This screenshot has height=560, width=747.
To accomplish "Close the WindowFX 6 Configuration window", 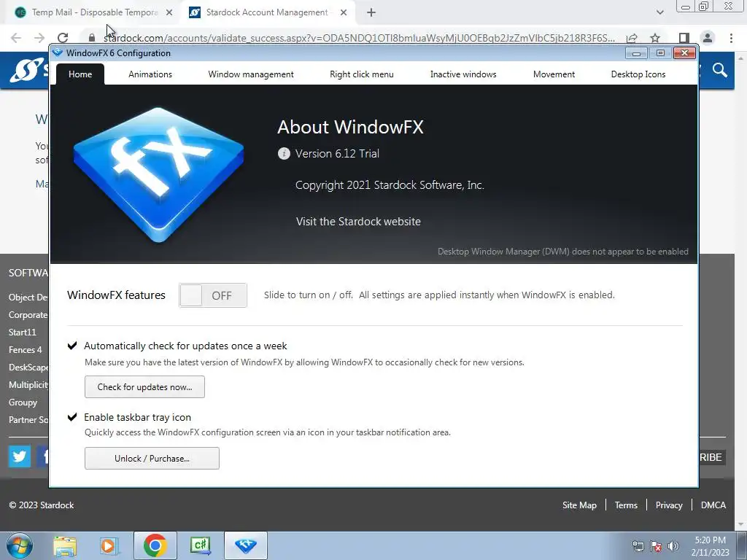I will click(684, 52).
